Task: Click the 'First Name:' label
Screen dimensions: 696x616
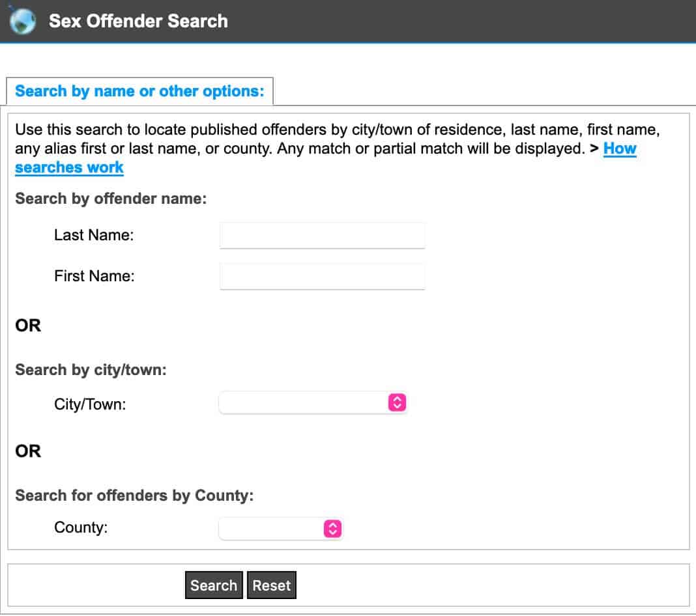Action: click(x=94, y=276)
